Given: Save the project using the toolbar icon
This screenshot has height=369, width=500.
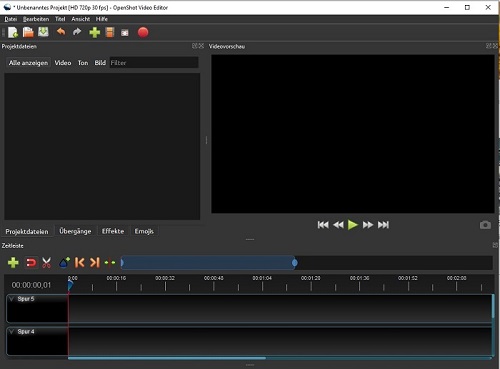Looking at the screenshot, I should point(43,32).
